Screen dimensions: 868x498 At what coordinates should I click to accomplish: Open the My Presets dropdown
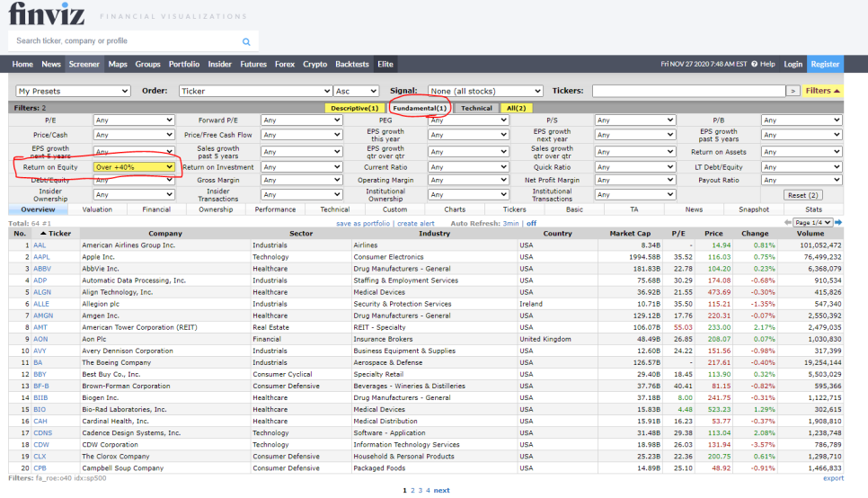73,91
